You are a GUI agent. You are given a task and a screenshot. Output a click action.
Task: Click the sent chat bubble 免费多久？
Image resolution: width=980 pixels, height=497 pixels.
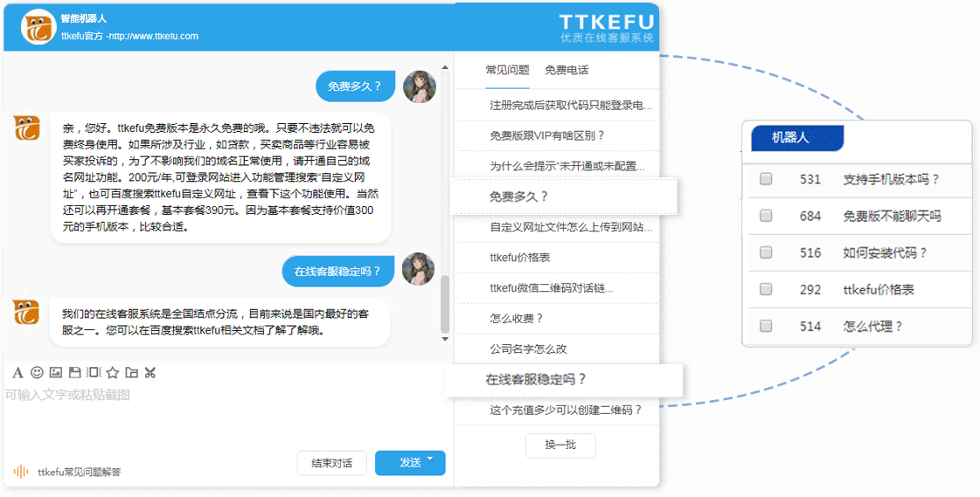coord(355,86)
